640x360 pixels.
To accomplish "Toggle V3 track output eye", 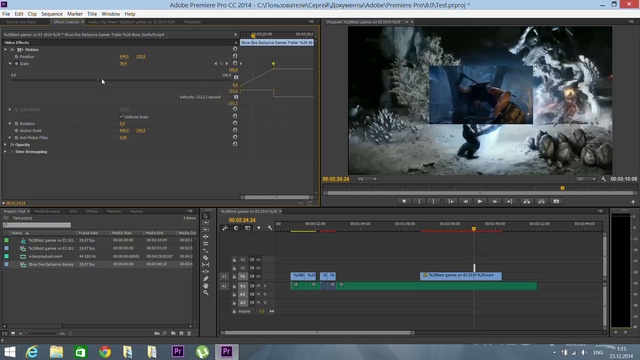I will [x=258, y=260].
